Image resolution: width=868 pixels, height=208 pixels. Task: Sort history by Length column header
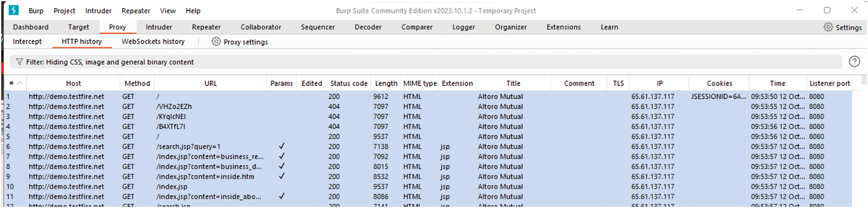point(386,83)
